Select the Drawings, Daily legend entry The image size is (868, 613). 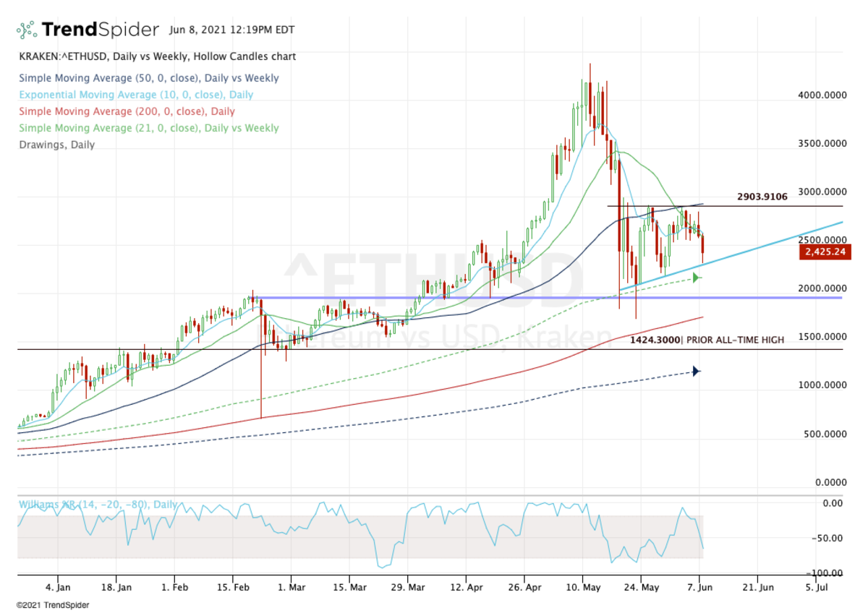click(x=56, y=145)
